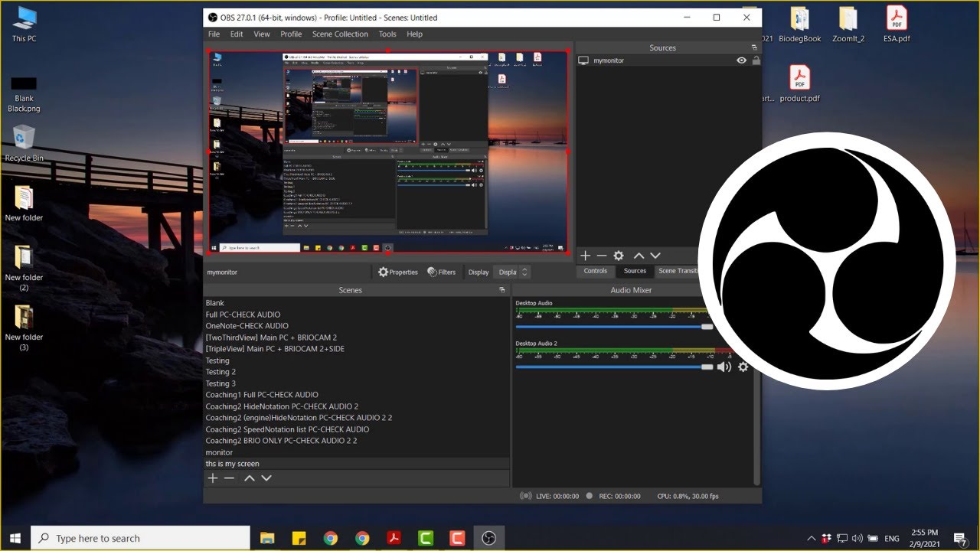Hide the mymonitor source with eye icon
The image size is (980, 551).
click(741, 60)
